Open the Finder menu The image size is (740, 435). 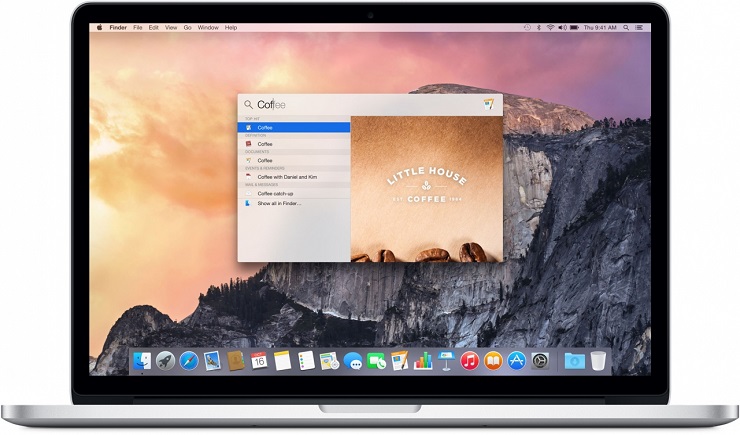pyautogui.click(x=118, y=28)
